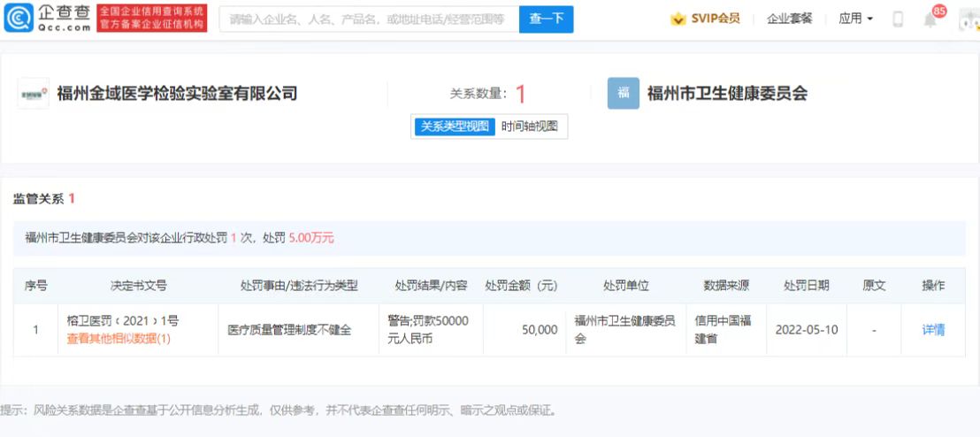Click the 处罚事由/违法行为类型 column header
Viewport: 980px width, 437px height.
tap(299, 286)
